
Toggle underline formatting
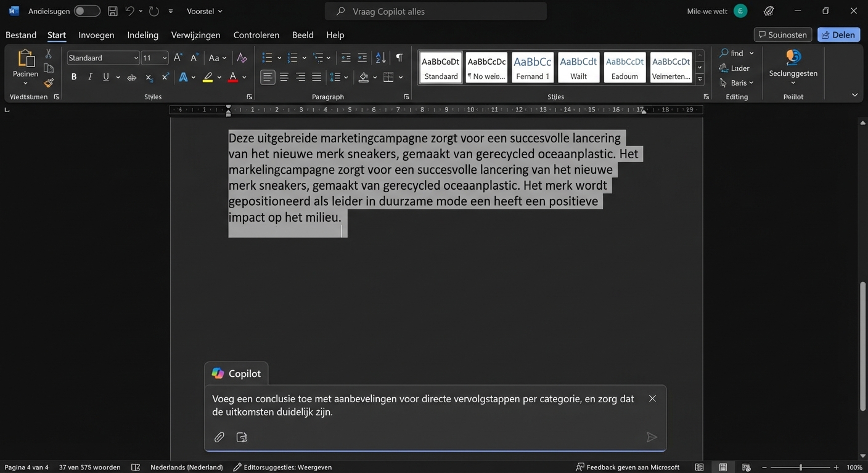105,77
